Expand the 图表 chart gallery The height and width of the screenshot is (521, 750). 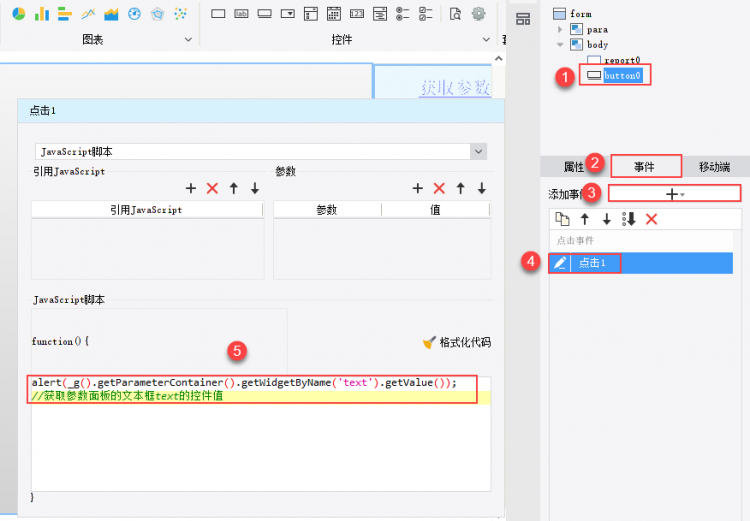(x=188, y=40)
